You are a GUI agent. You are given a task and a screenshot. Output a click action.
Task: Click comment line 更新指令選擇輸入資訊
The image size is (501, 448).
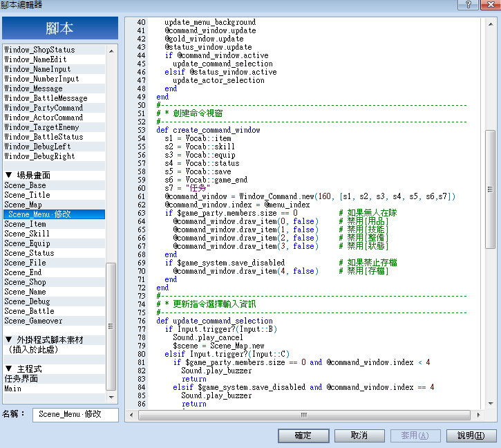click(206, 304)
